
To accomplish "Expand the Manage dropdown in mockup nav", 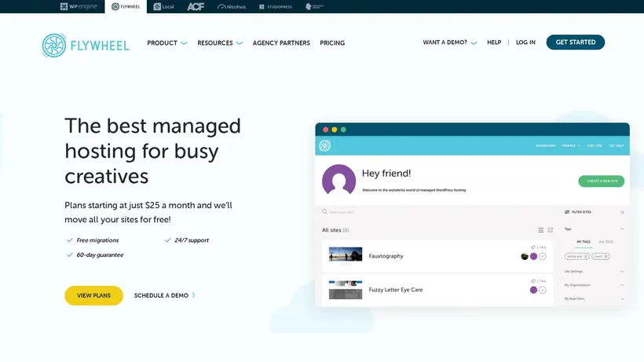I will pyautogui.click(x=571, y=146).
